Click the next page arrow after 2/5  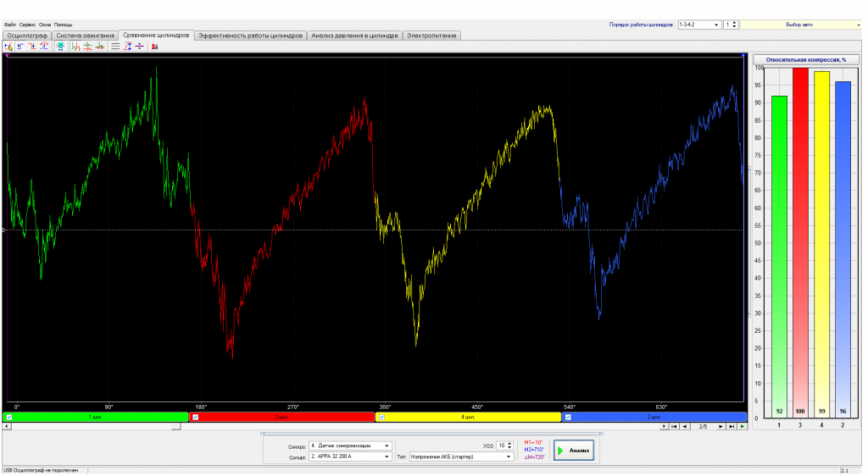click(x=721, y=426)
